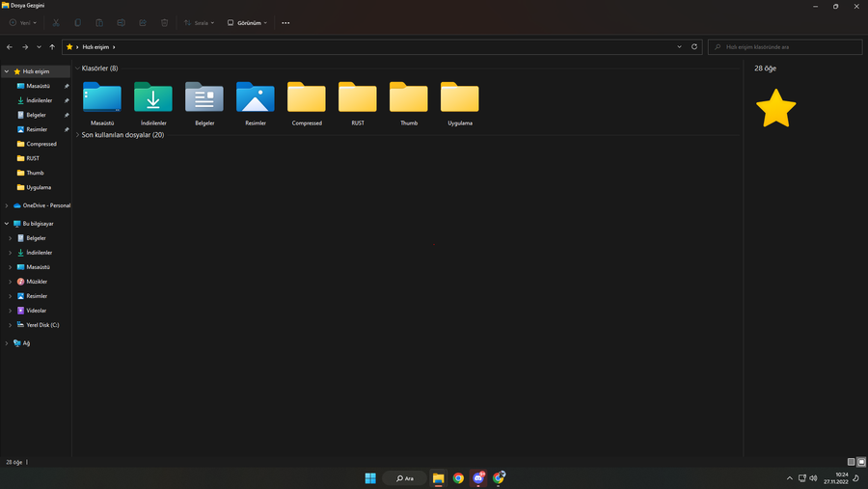
Task: Switch to large icons view in status bar
Action: (x=861, y=461)
